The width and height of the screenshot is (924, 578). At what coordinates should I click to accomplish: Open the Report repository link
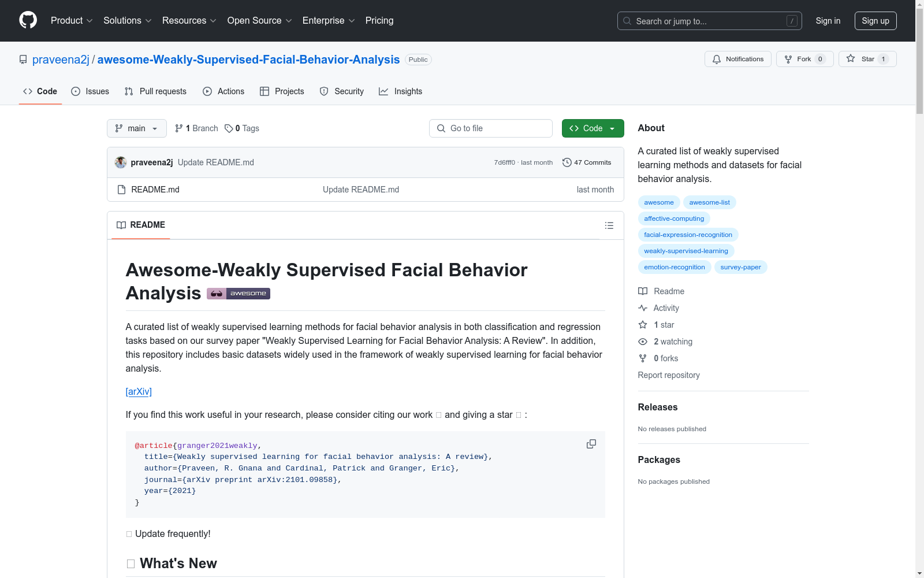(669, 375)
